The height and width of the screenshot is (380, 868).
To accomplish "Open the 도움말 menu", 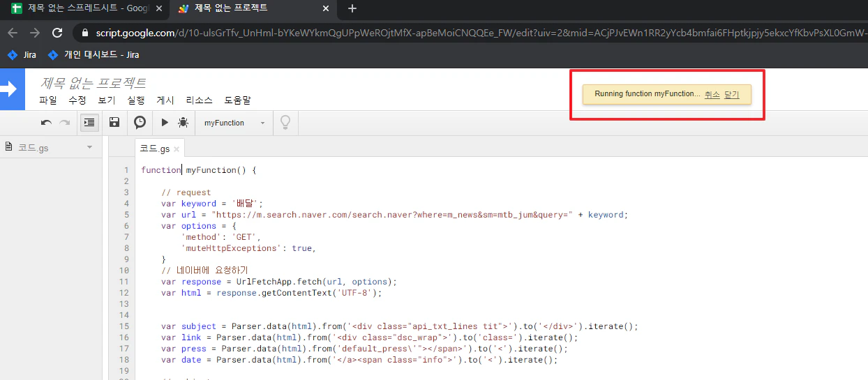I will 237,100.
